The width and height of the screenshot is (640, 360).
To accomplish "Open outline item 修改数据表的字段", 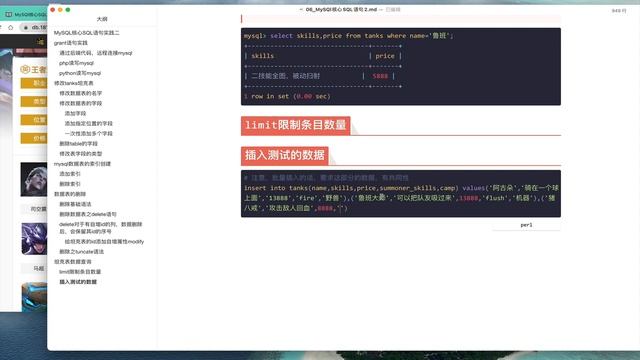I will 81,103.
